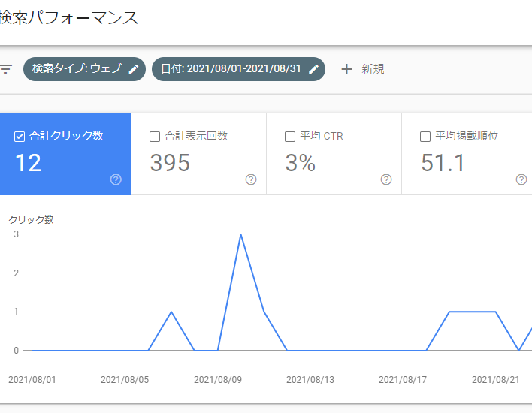532x413 pixels.
Task: Open help icon on 平均掲載順位 card
Action: [521, 179]
